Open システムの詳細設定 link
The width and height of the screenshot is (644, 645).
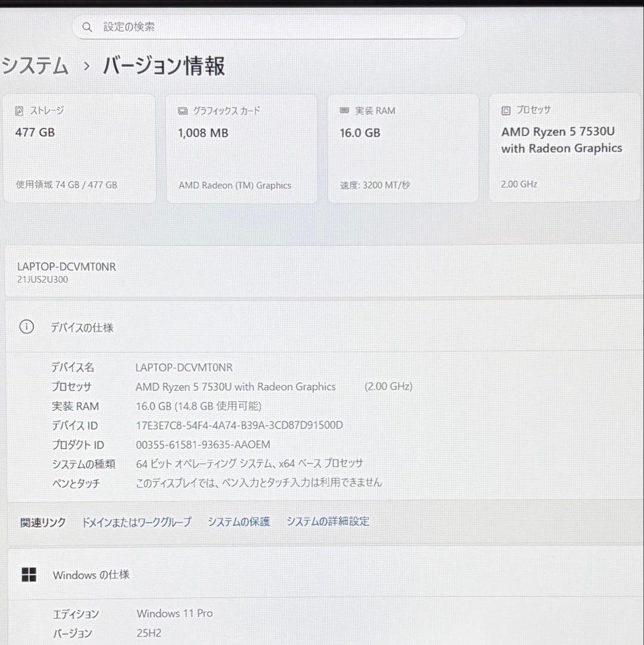coord(328,521)
